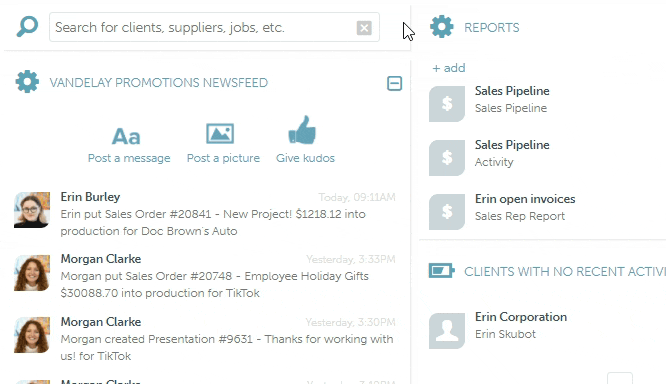Click Erin Burley's profile photo
This screenshot has height=384, width=666.
[x=32, y=210]
